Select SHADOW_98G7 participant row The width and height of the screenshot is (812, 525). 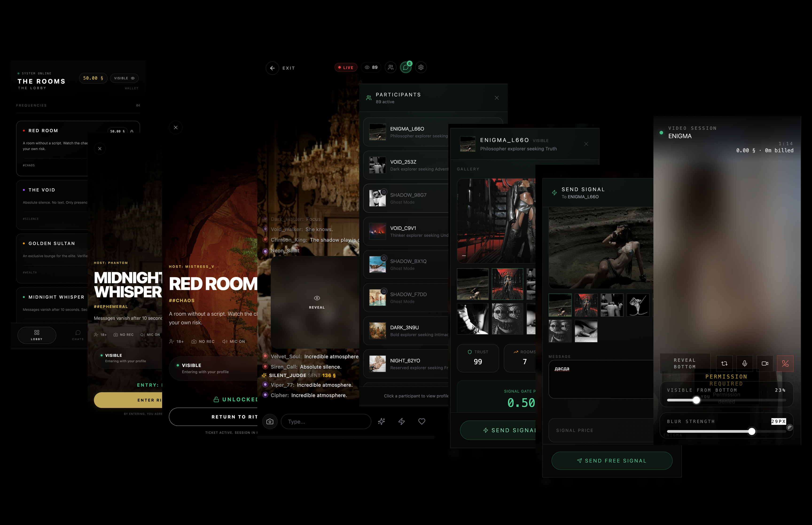(x=406, y=198)
